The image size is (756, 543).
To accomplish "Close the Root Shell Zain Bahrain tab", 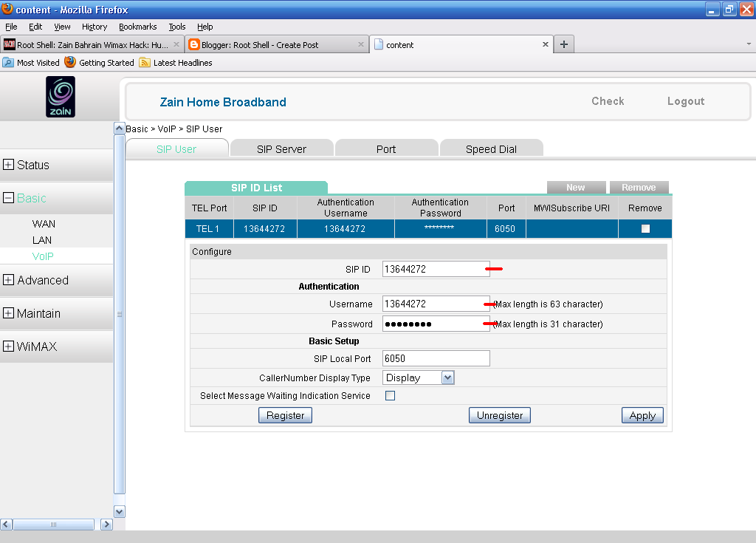I will pos(176,44).
